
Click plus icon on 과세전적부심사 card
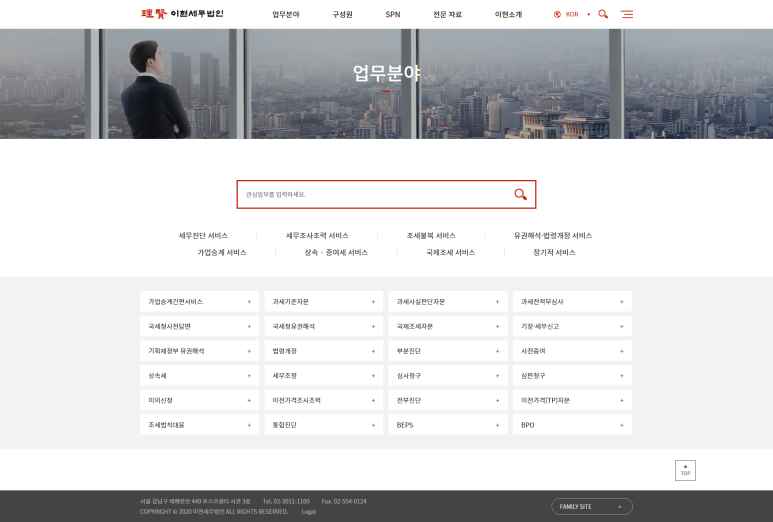point(622,302)
